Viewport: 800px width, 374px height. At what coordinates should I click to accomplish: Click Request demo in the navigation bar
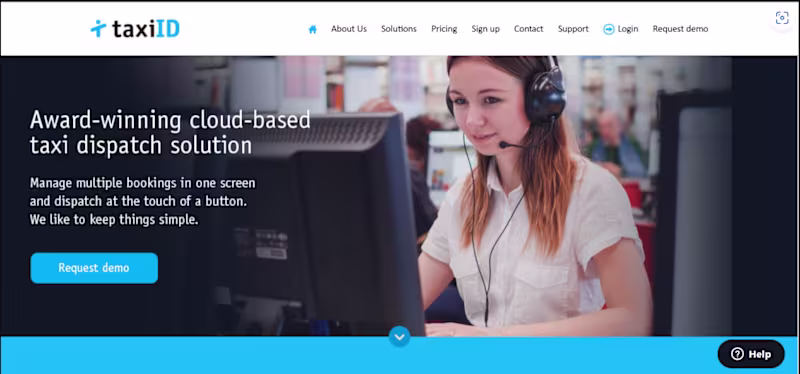(681, 29)
